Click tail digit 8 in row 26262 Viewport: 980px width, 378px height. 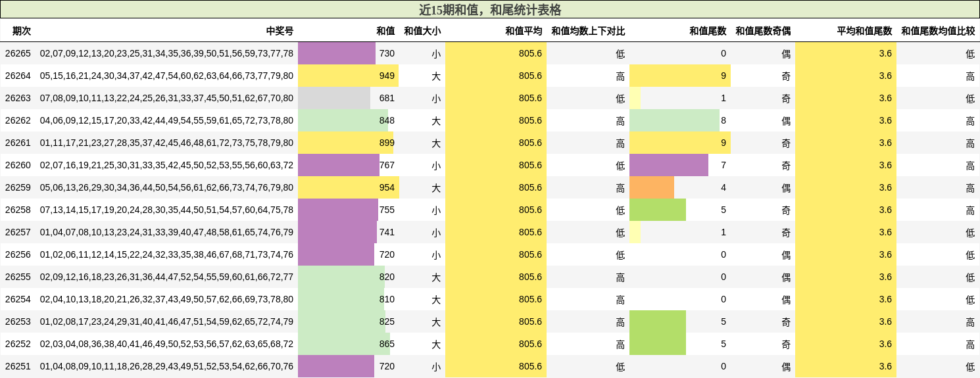point(723,120)
